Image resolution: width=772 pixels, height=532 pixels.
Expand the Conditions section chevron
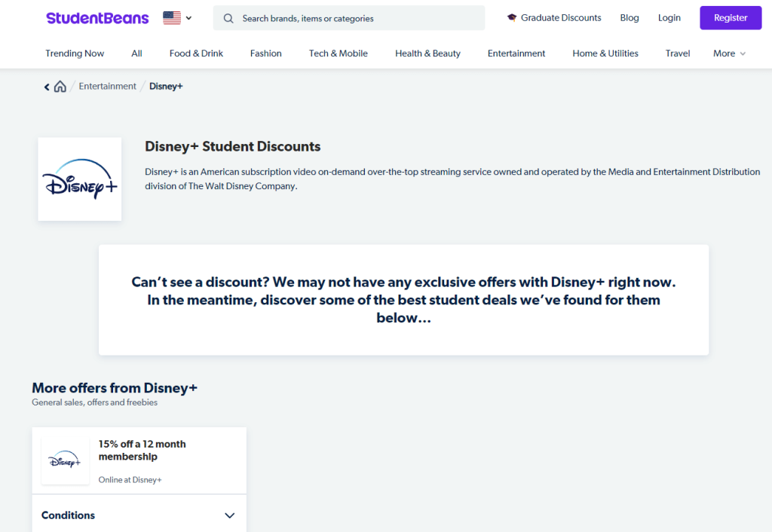pyautogui.click(x=229, y=515)
